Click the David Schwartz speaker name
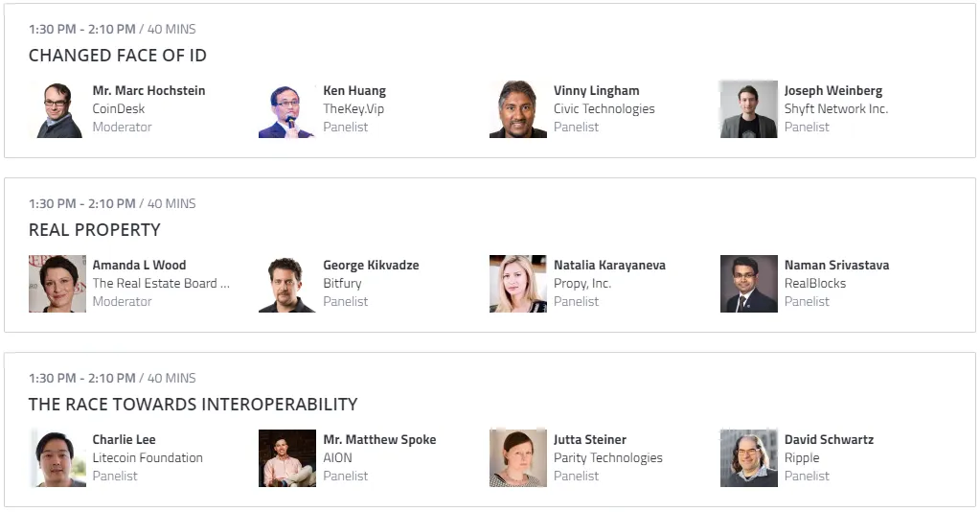980x512 pixels. (829, 440)
